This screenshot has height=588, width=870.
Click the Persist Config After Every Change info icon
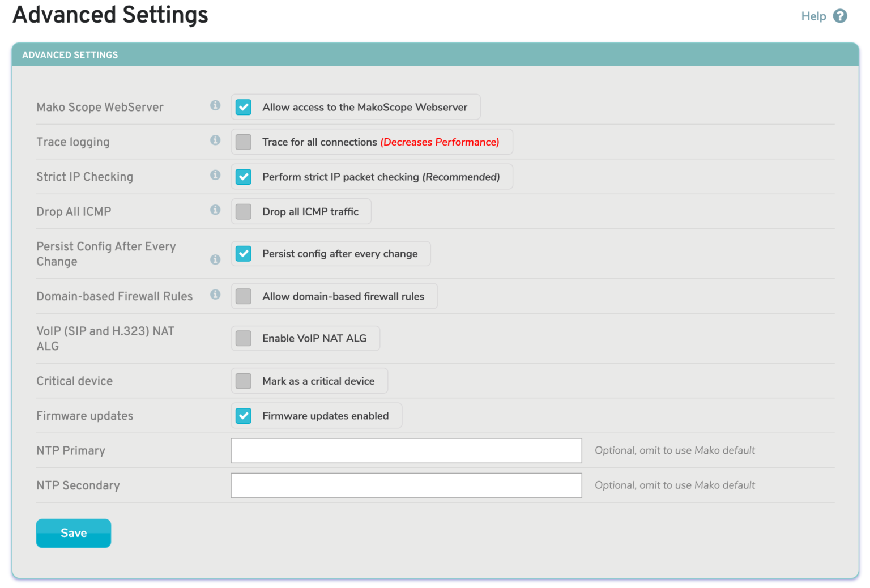215,259
